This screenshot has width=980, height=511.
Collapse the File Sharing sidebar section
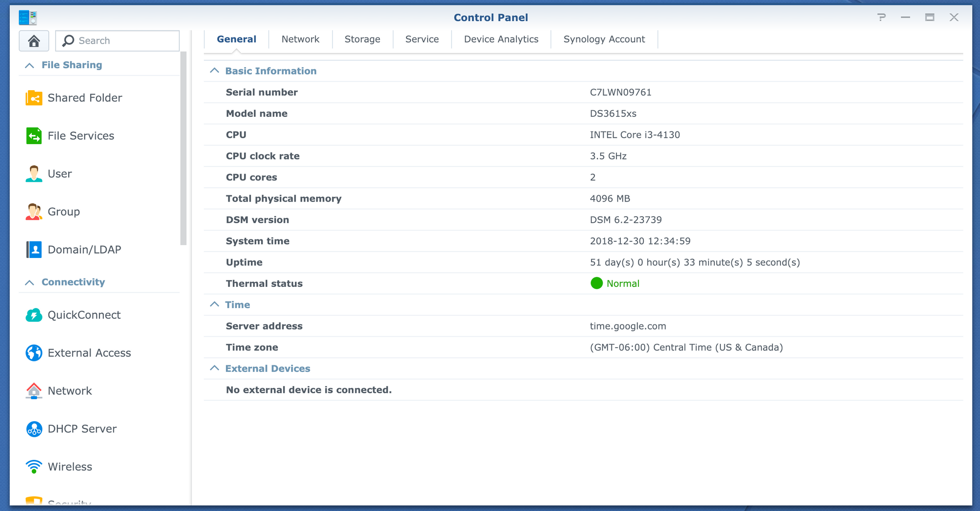tap(29, 65)
